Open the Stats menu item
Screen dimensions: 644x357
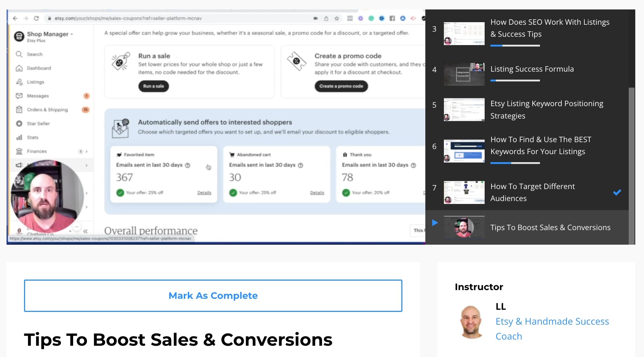pyautogui.click(x=32, y=137)
